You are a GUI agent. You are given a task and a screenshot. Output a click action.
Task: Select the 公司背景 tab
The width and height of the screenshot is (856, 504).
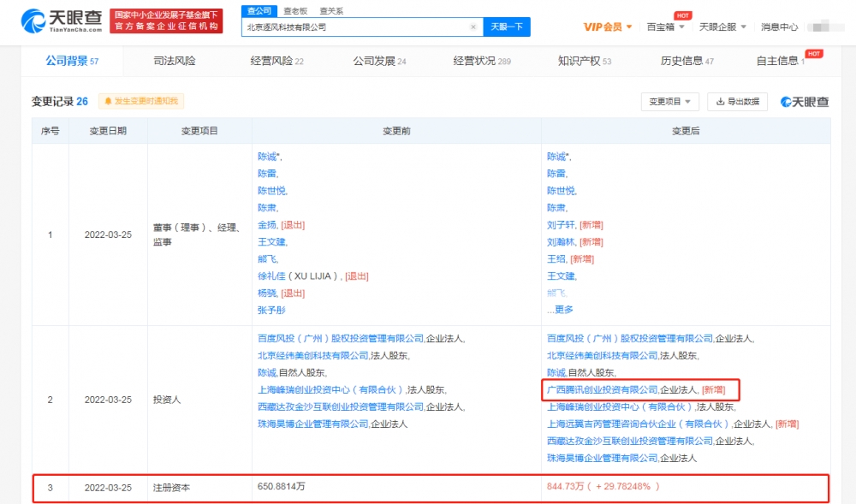click(72, 61)
